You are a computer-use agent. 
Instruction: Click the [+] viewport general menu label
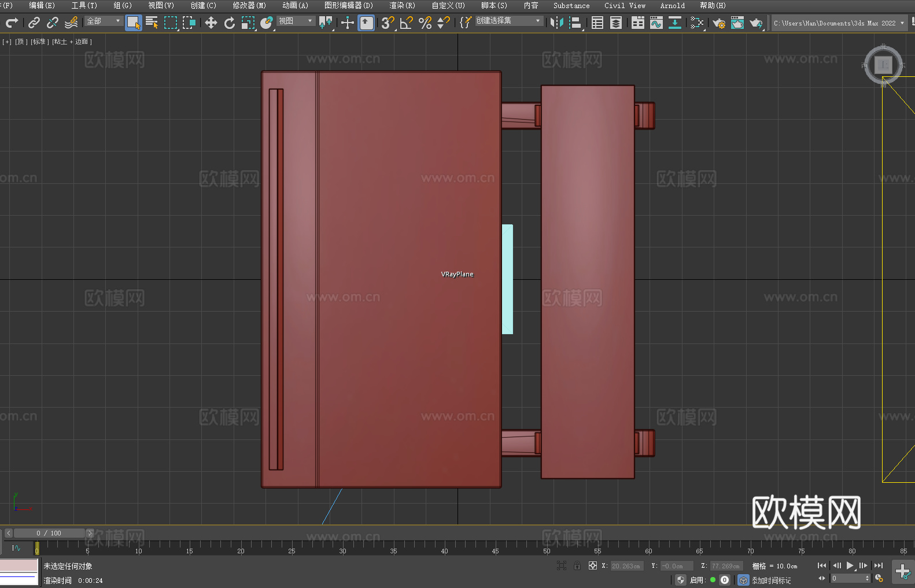pos(7,42)
